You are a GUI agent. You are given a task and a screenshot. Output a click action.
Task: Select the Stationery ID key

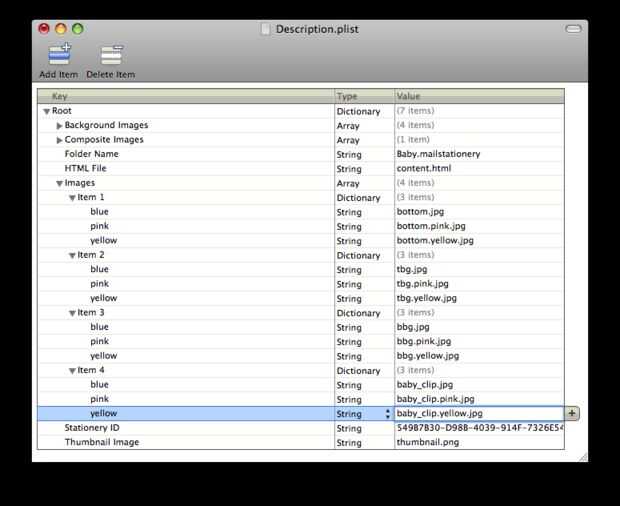[92, 428]
